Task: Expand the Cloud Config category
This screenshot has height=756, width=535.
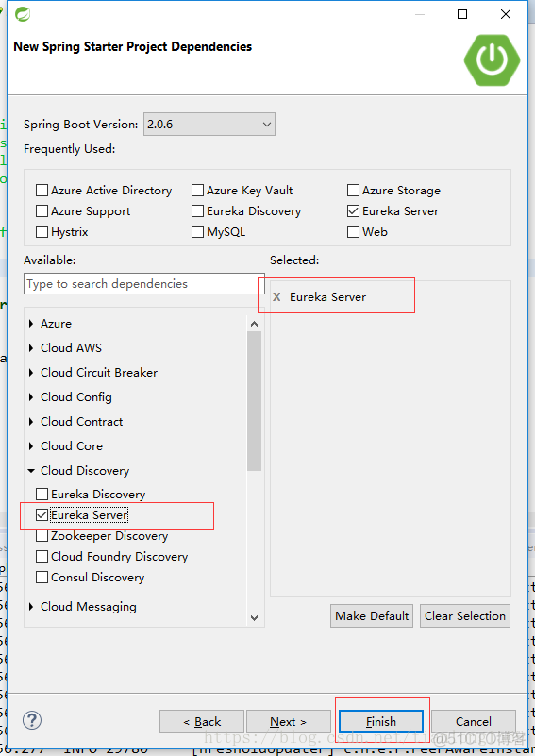Action: [x=31, y=396]
